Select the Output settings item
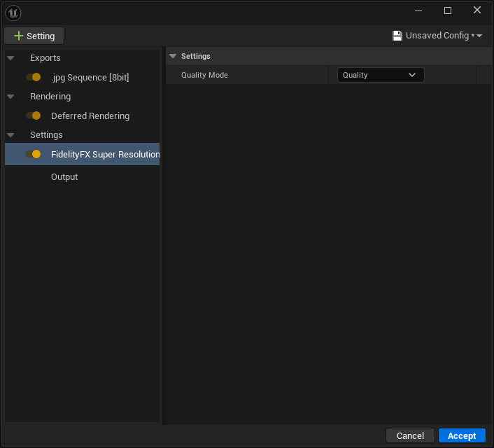Image resolution: width=494 pixels, height=448 pixels. [64, 177]
